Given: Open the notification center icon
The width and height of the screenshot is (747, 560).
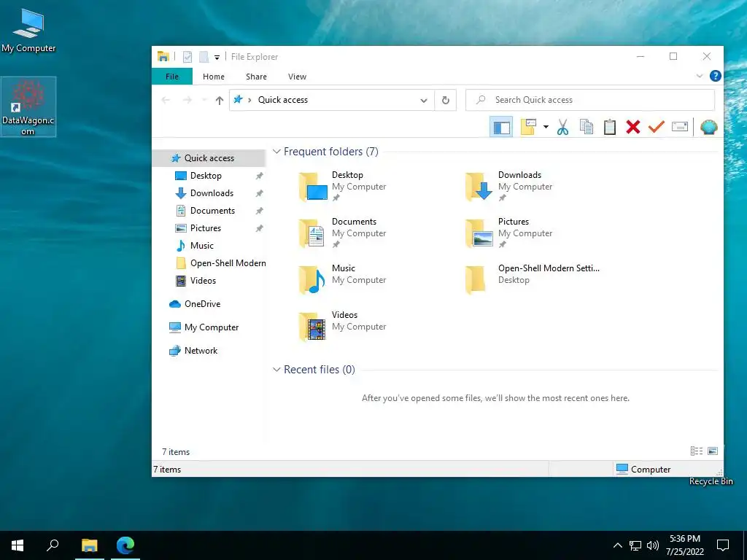Looking at the screenshot, I should click(x=723, y=545).
